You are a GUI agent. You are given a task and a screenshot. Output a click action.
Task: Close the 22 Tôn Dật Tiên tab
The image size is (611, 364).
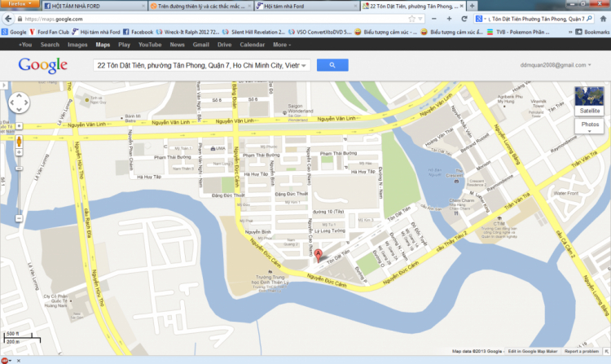click(x=462, y=6)
